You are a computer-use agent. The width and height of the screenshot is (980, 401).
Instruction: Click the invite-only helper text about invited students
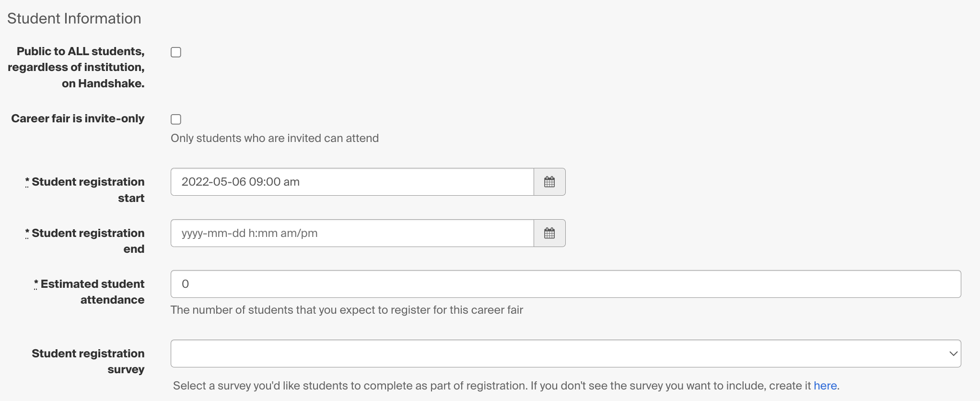(274, 138)
